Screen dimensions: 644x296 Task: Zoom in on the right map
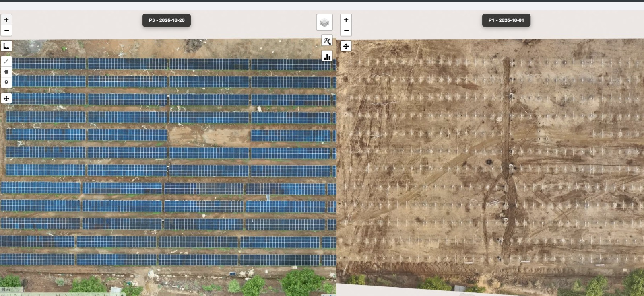tap(346, 20)
